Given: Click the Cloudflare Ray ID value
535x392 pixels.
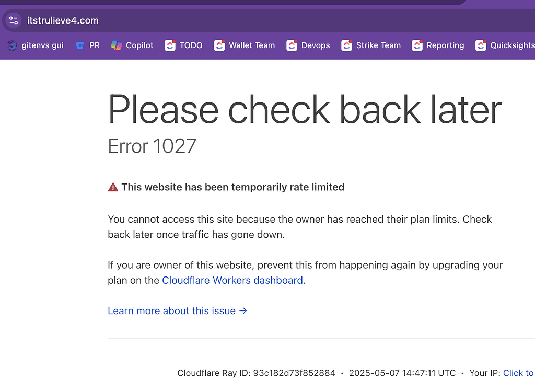Looking at the screenshot, I should pos(294,373).
